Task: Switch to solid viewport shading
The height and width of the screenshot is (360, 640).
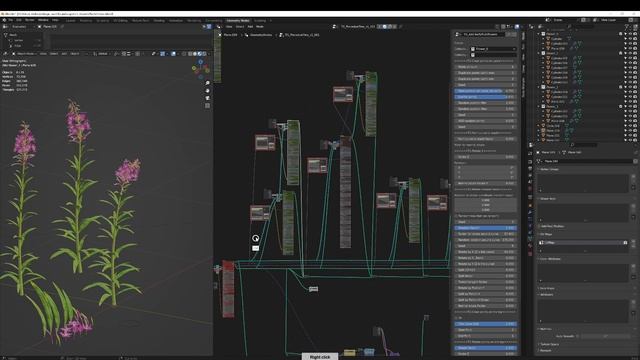Action: (195, 53)
